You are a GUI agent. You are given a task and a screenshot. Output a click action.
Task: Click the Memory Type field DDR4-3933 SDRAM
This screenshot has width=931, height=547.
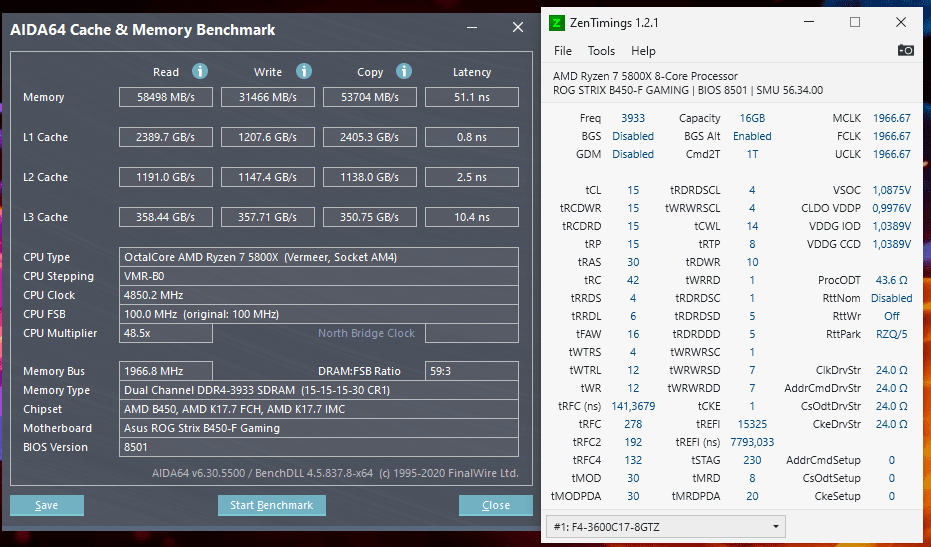click(x=319, y=390)
